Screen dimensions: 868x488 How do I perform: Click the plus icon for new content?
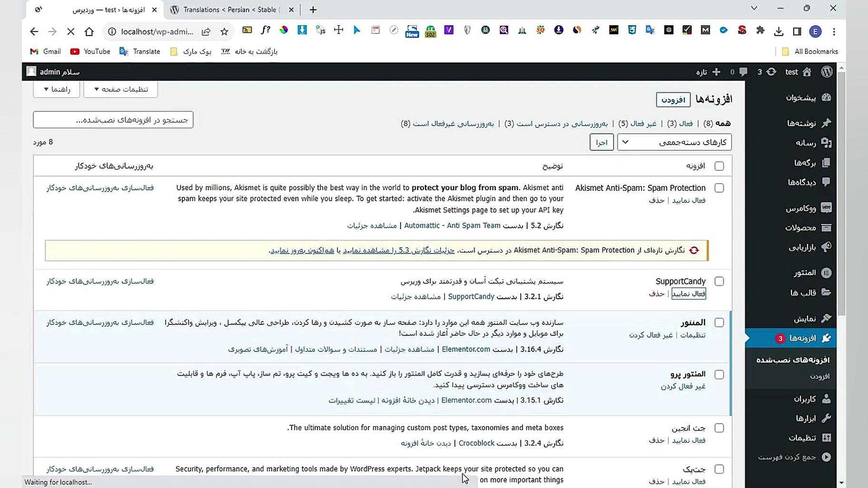coord(716,72)
